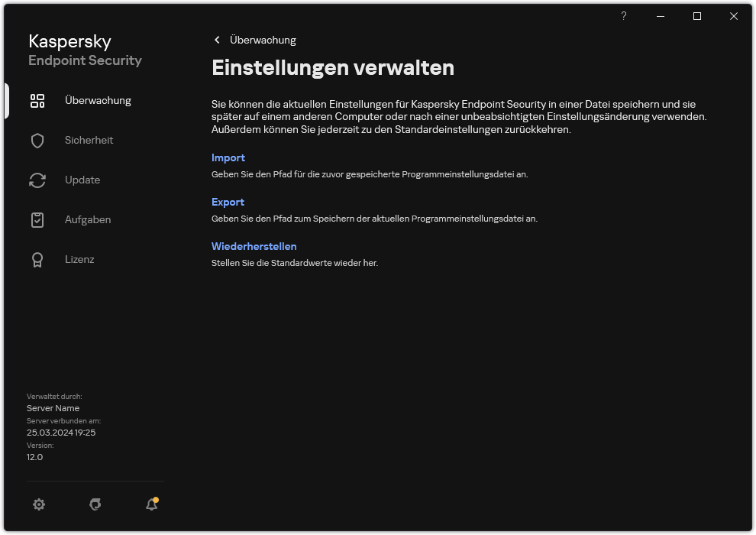The width and height of the screenshot is (756, 535).
Task: Open the Aufgaben tasks section
Action: tap(87, 219)
